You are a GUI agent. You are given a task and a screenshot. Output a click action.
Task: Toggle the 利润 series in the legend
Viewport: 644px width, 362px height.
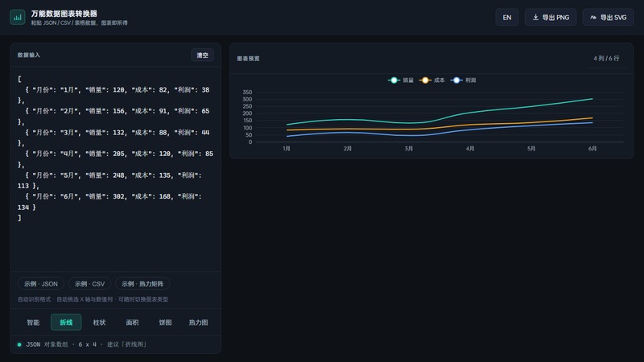click(x=463, y=80)
